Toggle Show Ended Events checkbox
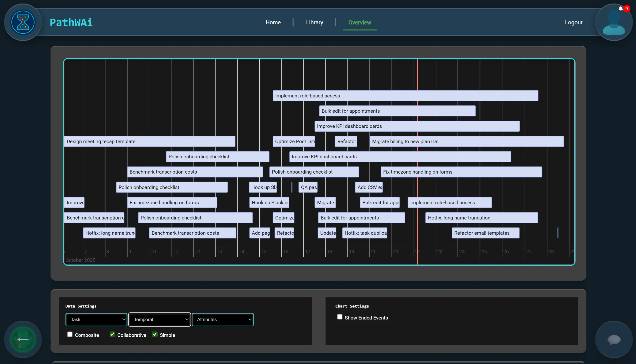The height and width of the screenshot is (364, 636). pyautogui.click(x=340, y=317)
